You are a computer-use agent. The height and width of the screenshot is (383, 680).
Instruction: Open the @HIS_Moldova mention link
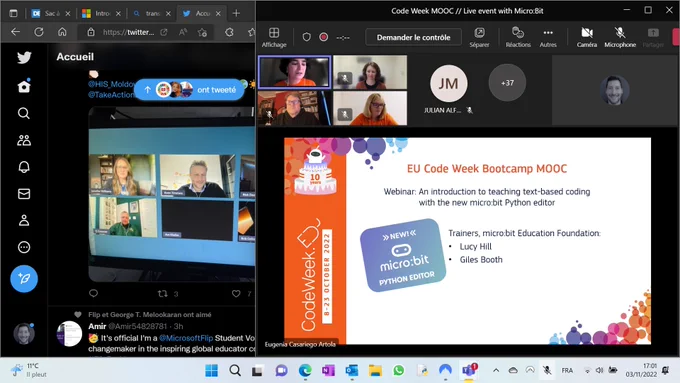[x=111, y=84]
